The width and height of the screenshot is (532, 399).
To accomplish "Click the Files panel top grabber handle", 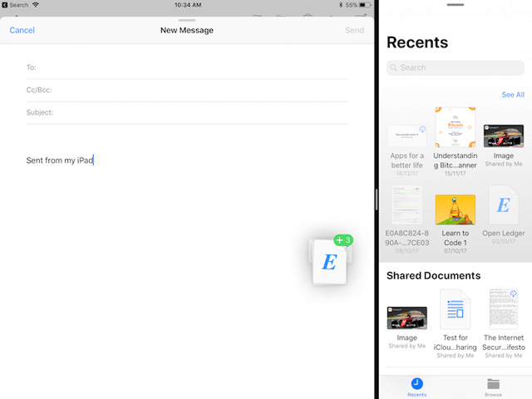I will click(x=456, y=5).
